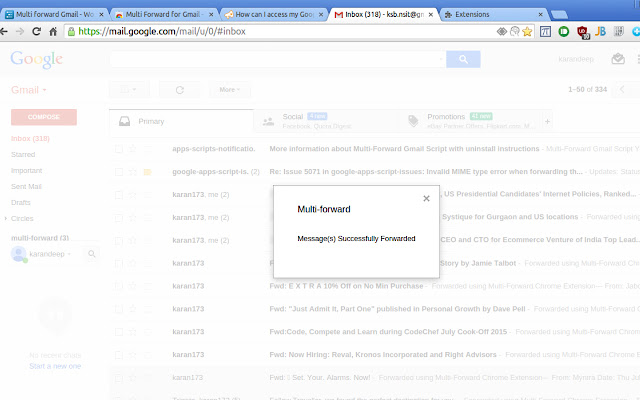Click the browser back arrow
The width and height of the screenshot is (640, 400).
pos(4,31)
